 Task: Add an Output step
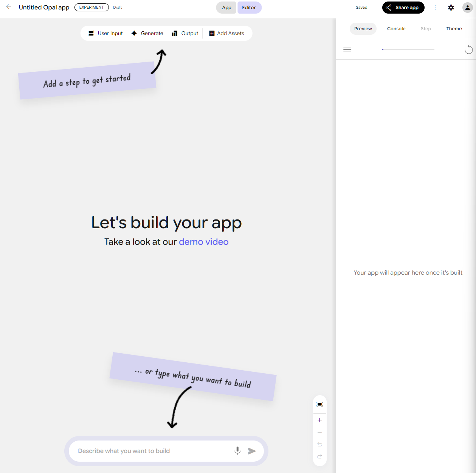click(185, 33)
